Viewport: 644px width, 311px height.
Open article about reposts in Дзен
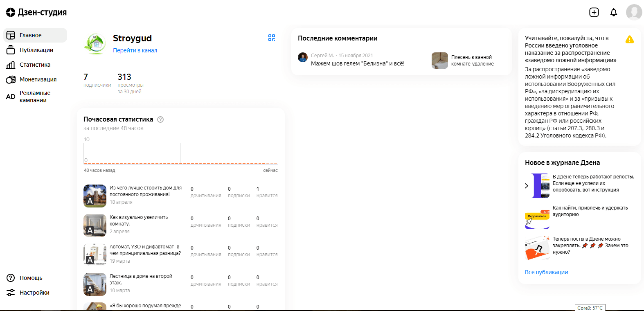593,183
